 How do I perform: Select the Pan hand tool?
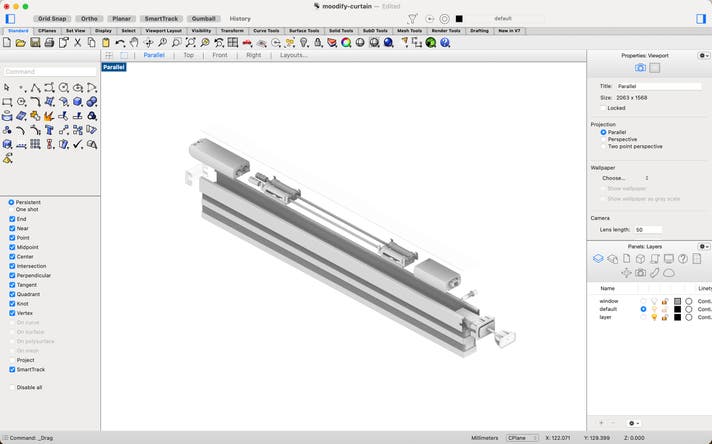pyautogui.click(x=134, y=43)
